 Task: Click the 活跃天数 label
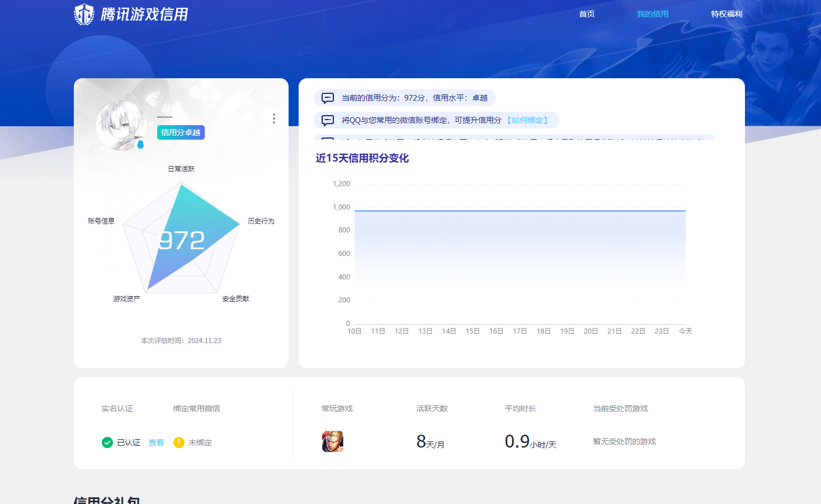click(432, 408)
